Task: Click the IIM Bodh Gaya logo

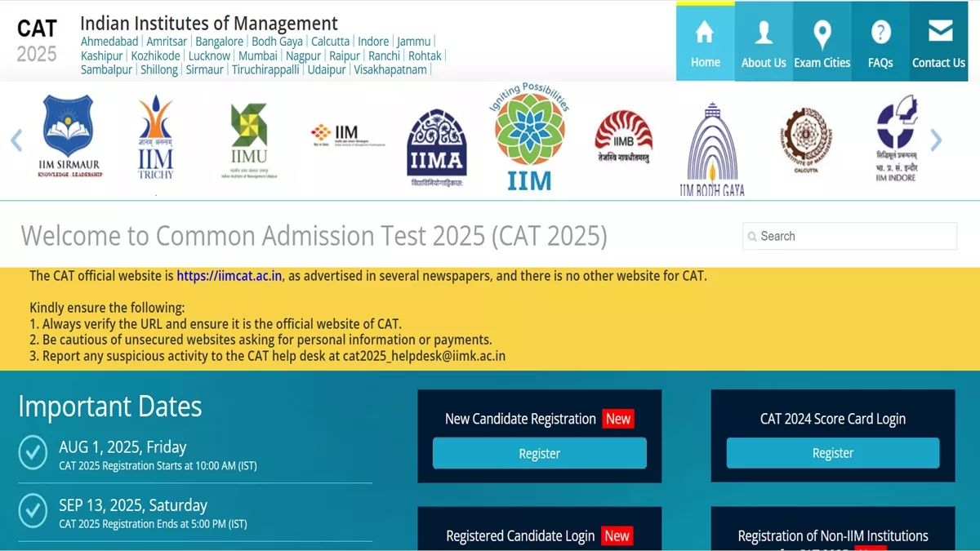Action: 712,149
